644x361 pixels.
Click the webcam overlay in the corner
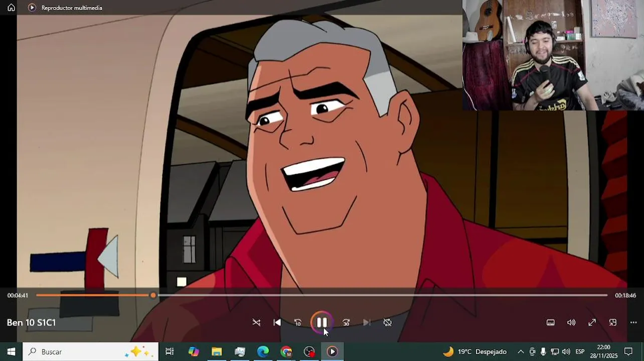(x=553, y=55)
